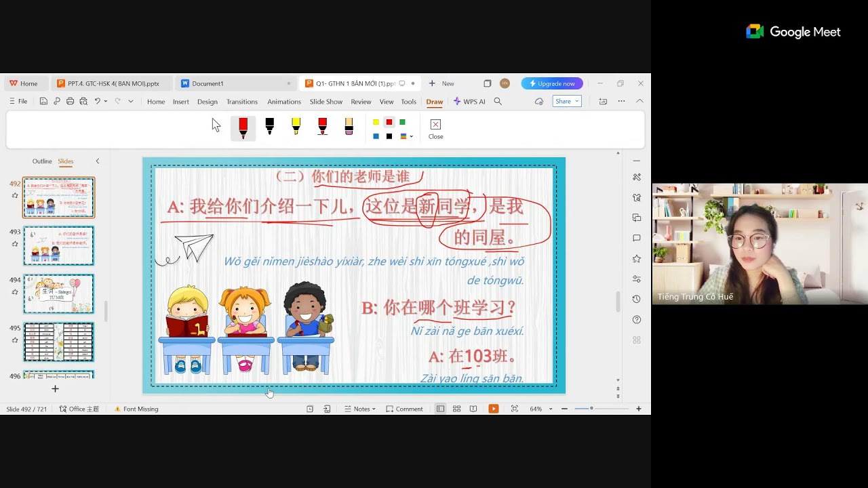The image size is (868, 488).
Task: Click the fit slide to window icon
Action: pyautogui.click(x=515, y=409)
